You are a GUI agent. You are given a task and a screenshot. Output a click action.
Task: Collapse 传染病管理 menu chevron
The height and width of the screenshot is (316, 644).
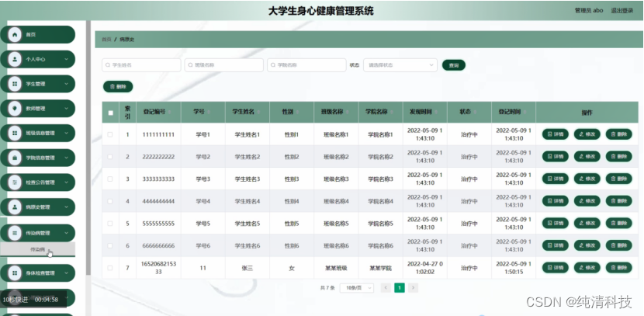click(x=67, y=233)
